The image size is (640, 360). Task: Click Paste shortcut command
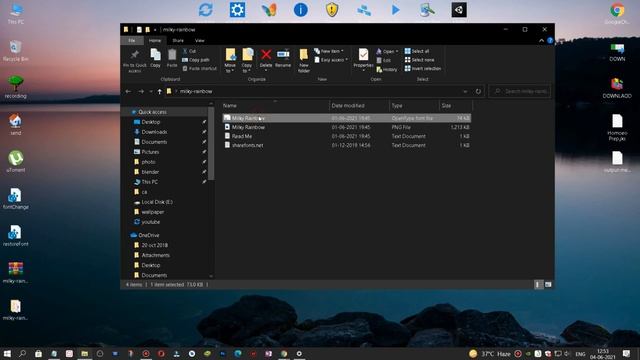point(199,68)
